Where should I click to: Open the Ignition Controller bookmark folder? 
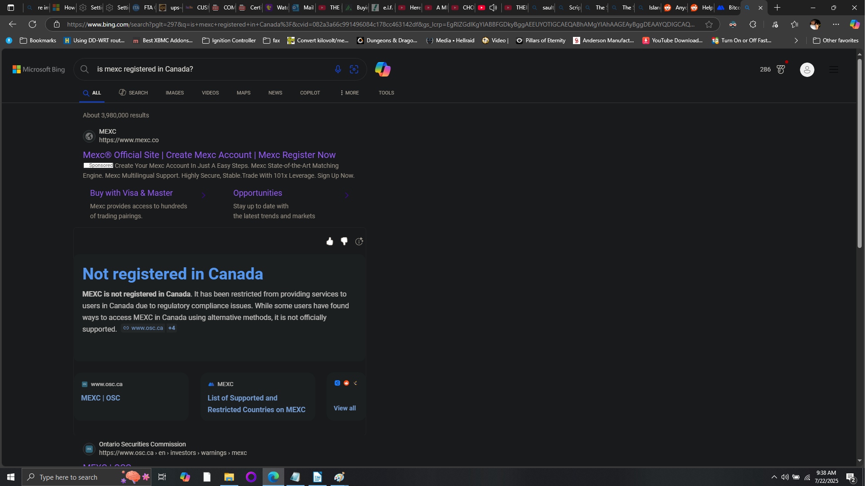click(229, 40)
